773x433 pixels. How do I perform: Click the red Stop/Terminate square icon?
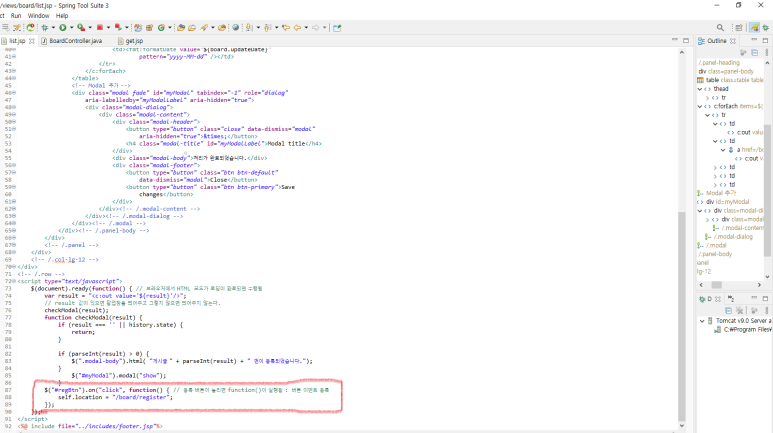(100, 28)
